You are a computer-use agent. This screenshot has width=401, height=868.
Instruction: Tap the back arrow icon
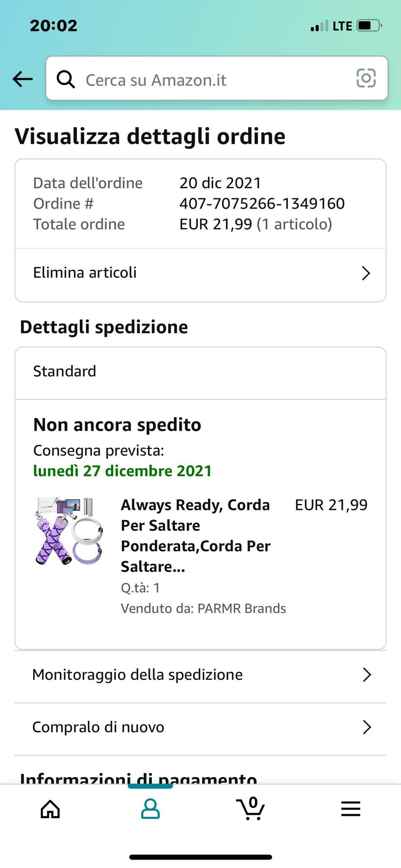(x=23, y=79)
